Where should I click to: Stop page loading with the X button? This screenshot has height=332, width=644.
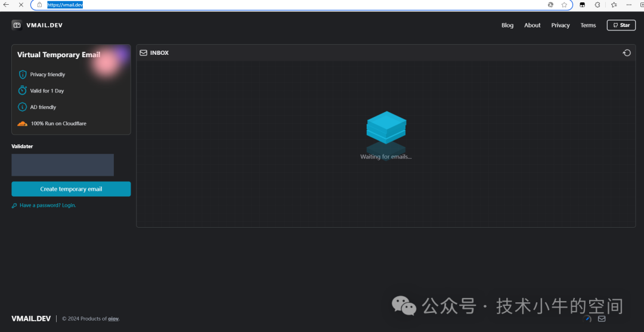20,5
